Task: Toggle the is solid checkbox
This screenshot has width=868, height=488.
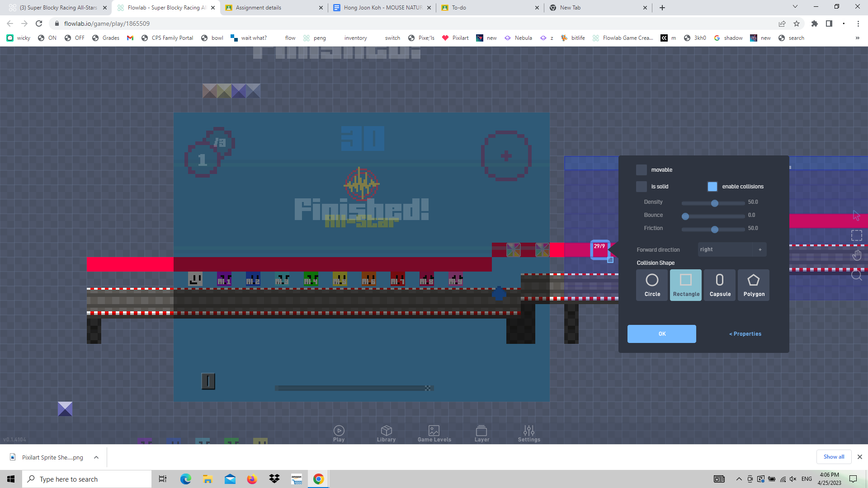Action: point(641,187)
